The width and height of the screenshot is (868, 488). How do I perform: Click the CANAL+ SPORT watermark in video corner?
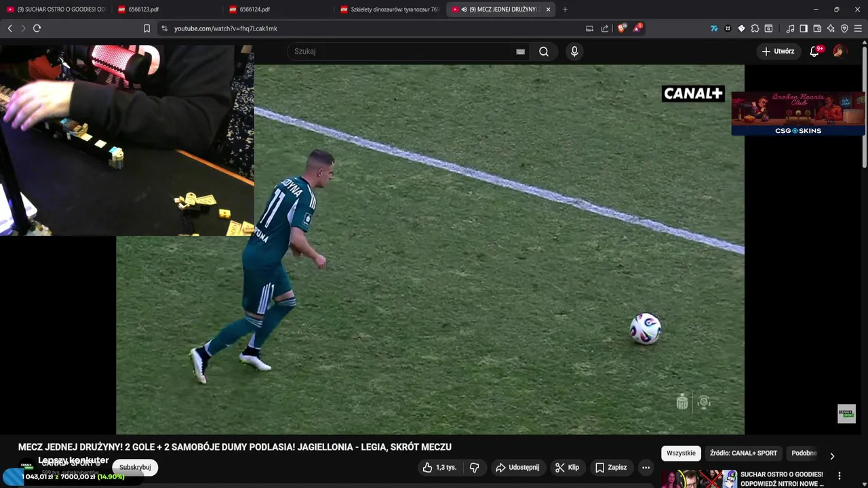(846, 413)
